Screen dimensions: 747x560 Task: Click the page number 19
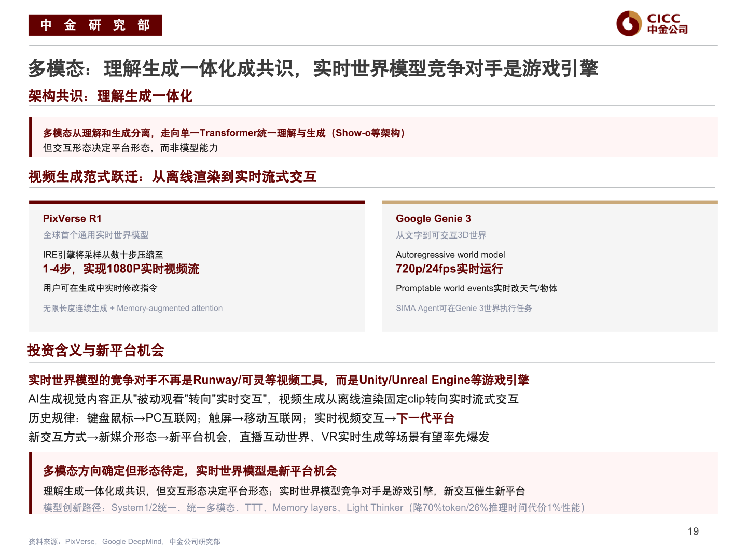tap(694, 531)
